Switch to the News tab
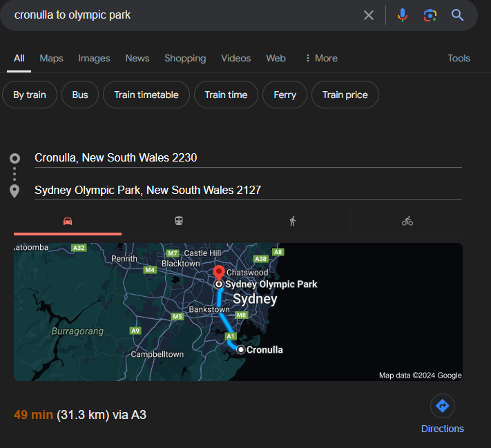The width and height of the screenshot is (491, 448). point(137,58)
